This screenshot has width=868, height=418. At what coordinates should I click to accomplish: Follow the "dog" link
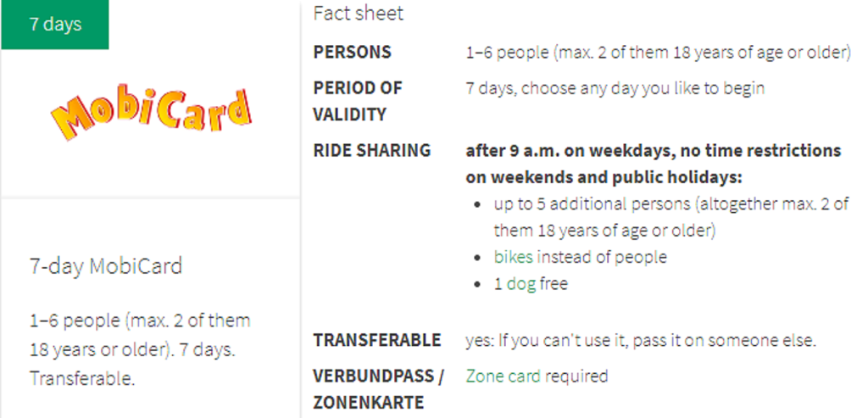(520, 284)
